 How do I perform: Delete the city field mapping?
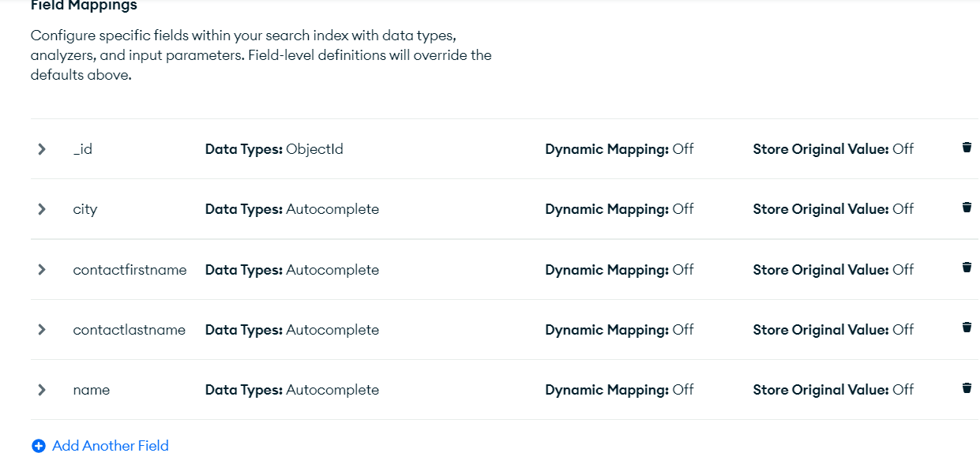coord(967,208)
